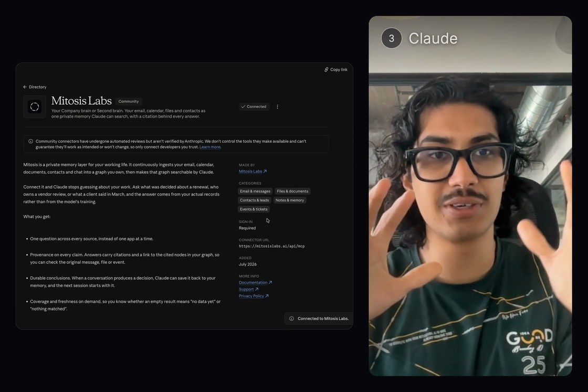Open the Privacy Policy link
The image size is (588, 392).
pyautogui.click(x=254, y=296)
